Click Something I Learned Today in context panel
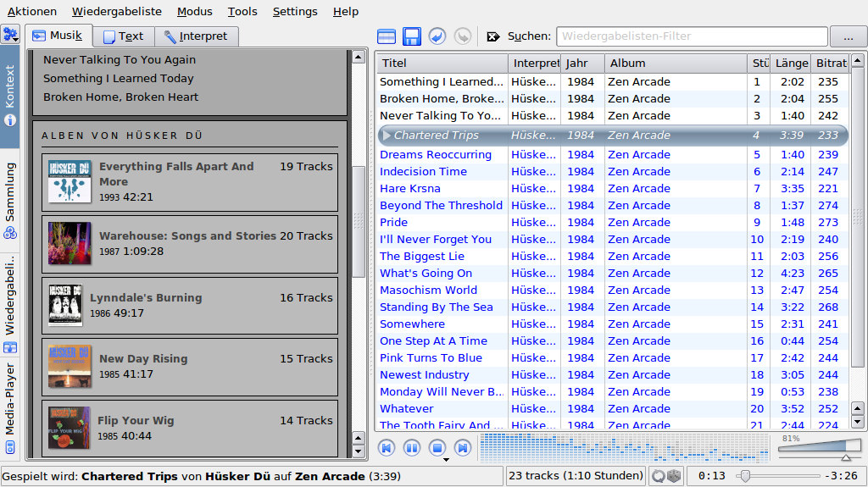 (x=119, y=79)
